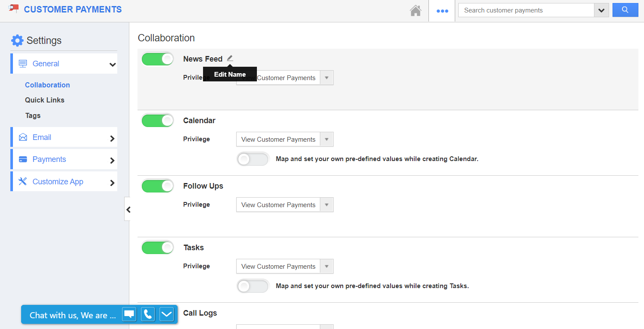Click the home icon in top bar
The width and height of the screenshot is (644, 329).
415,11
